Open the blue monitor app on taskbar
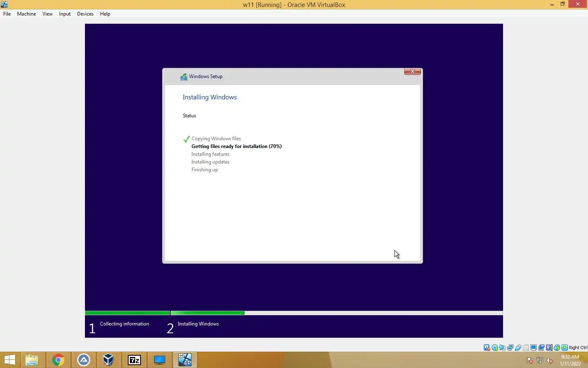The height and width of the screenshot is (368, 588). coord(160,360)
